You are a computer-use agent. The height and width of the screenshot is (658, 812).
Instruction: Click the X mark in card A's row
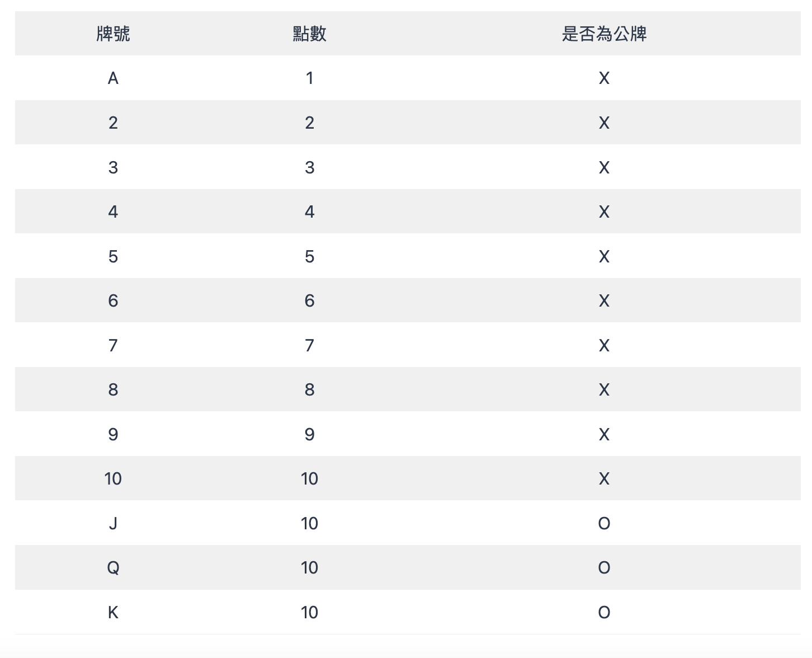click(604, 78)
